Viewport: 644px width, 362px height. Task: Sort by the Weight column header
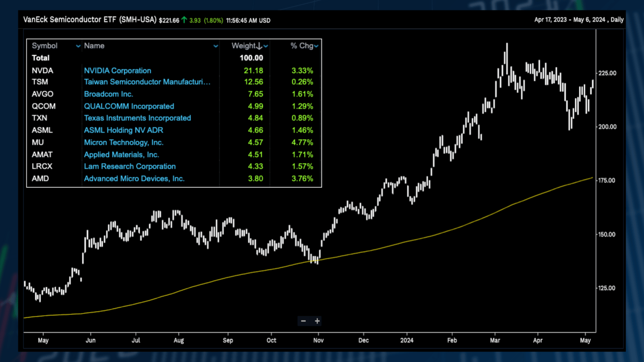[x=244, y=46]
